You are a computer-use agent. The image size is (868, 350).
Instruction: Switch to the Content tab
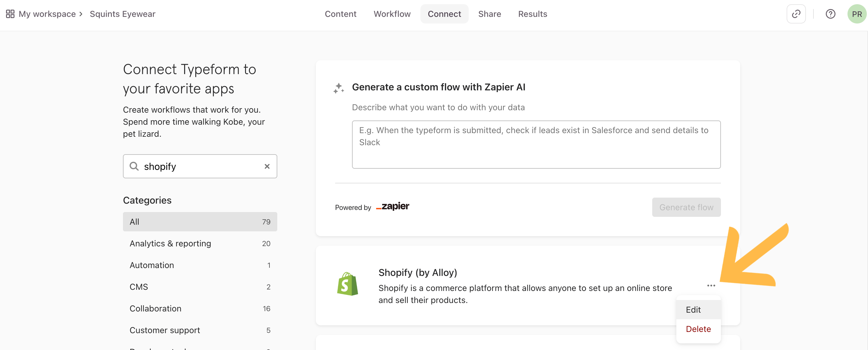pyautogui.click(x=340, y=14)
